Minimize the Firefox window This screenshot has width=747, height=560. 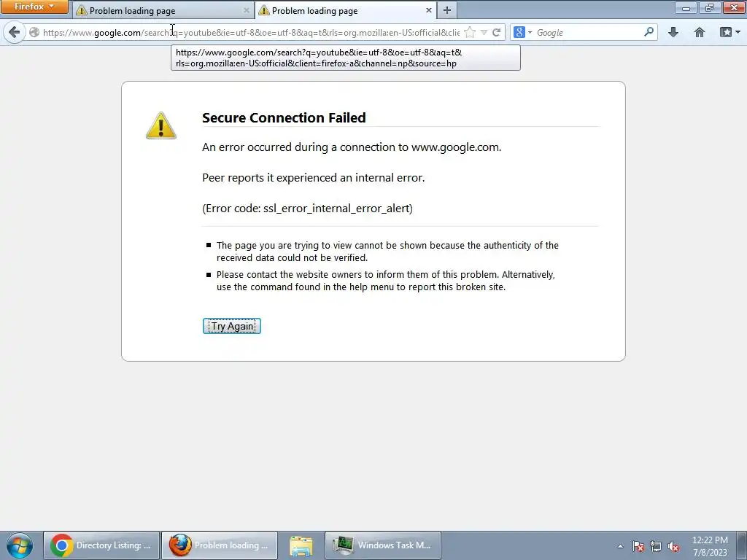click(x=686, y=7)
